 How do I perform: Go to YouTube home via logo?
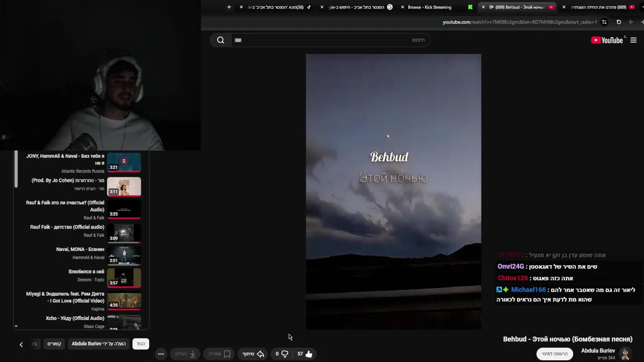point(607,40)
